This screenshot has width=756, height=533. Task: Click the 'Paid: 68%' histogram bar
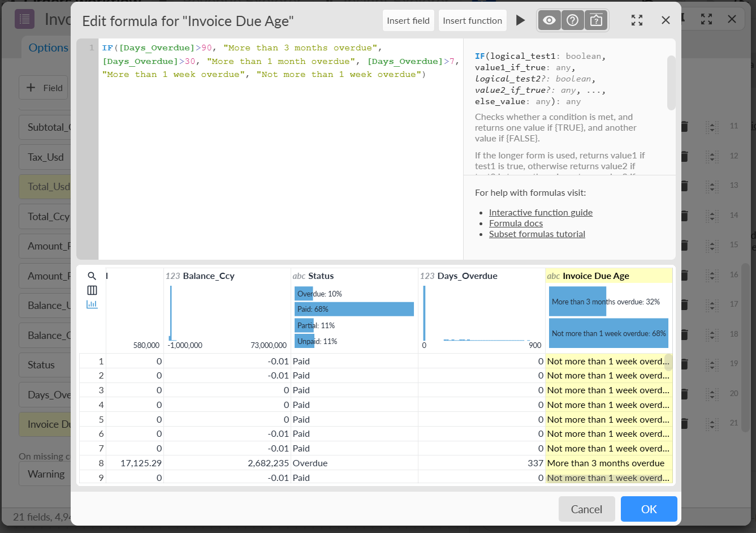(x=354, y=309)
